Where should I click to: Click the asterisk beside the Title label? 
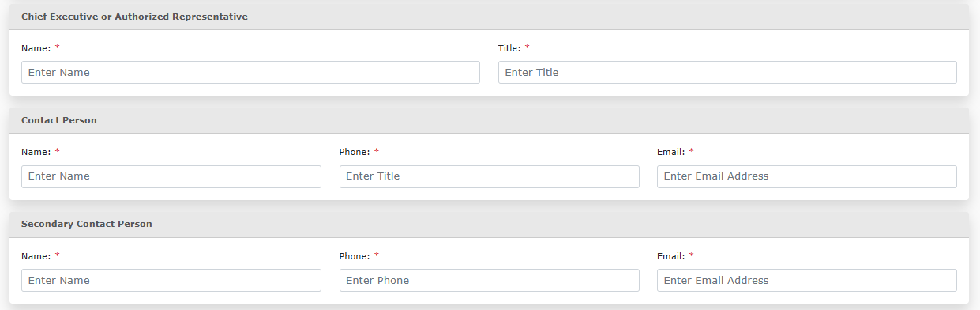[x=528, y=47]
